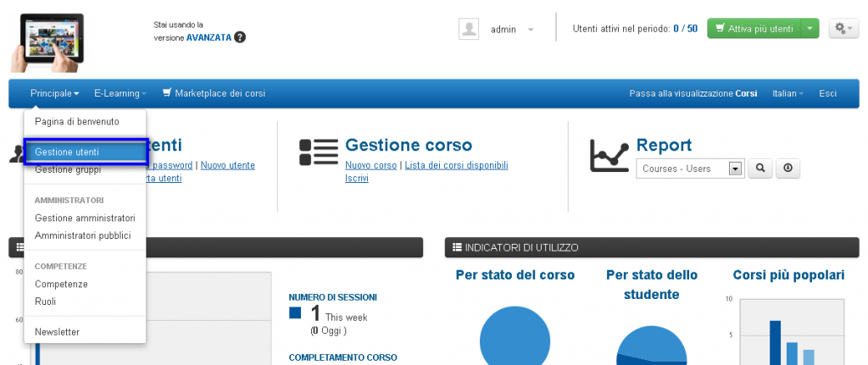Click the shopping cart icon in Marketplace
Image resolution: width=868 pixels, height=365 pixels.
pyautogui.click(x=167, y=93)
